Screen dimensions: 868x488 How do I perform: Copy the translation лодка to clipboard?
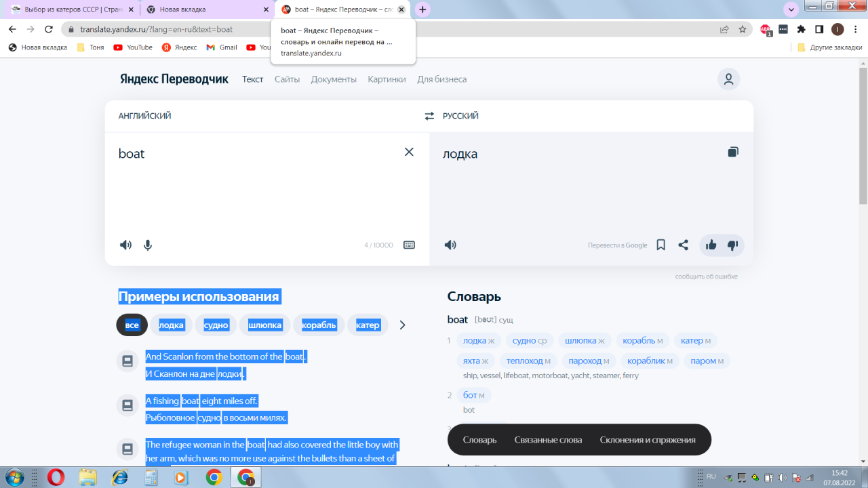pyautogui.click(x=732, y=152)
